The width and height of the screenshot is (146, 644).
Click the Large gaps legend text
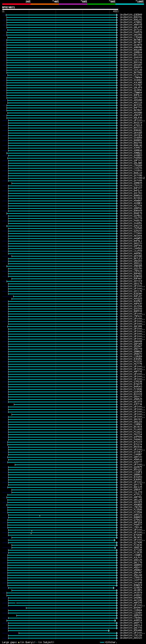[x=28, y=642]
